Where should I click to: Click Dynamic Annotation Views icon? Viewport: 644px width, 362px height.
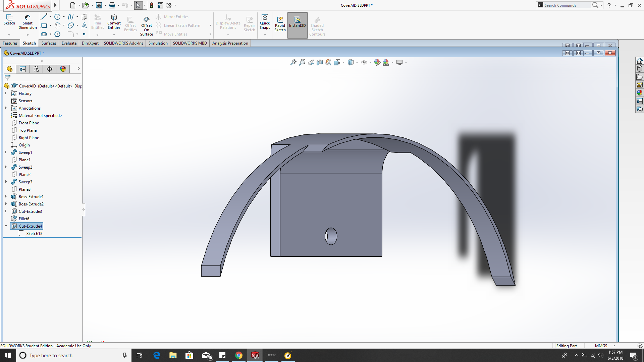[328, 62]
